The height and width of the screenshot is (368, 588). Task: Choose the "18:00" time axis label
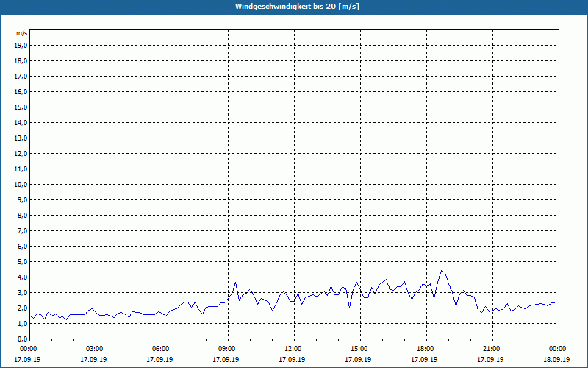tap(426, 349)
